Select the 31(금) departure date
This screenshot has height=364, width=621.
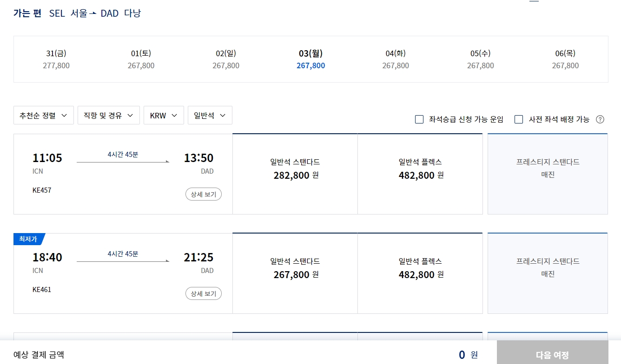56,59
